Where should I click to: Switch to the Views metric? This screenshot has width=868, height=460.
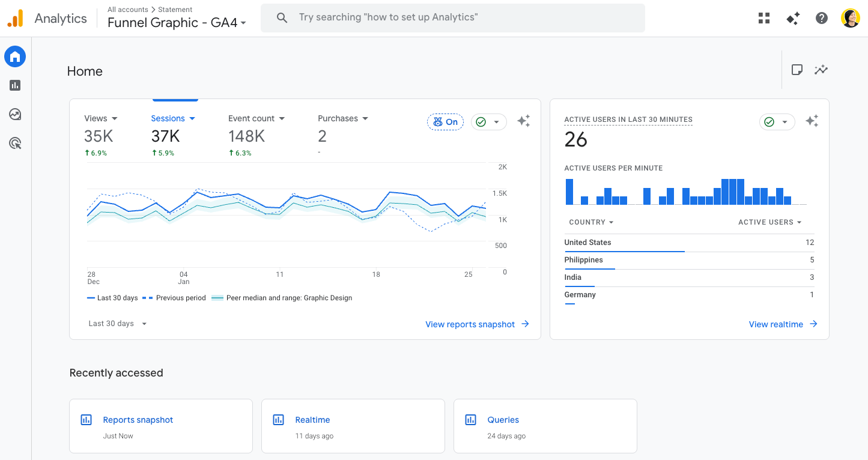100,118
